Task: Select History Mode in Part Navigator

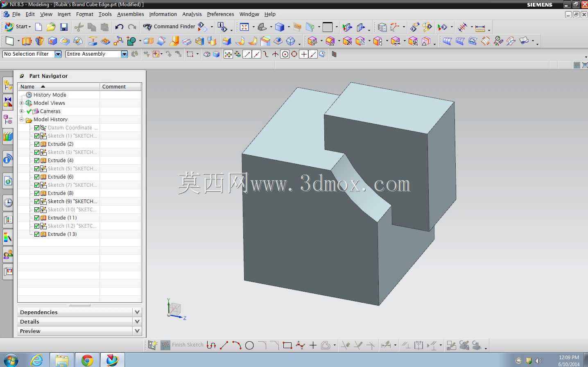Action: 50,95
